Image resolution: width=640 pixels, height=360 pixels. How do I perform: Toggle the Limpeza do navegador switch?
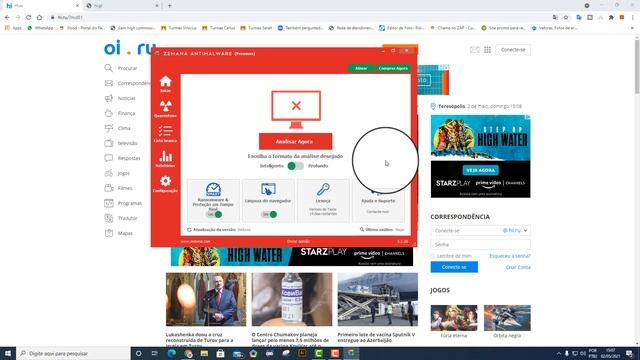[269, 214]
